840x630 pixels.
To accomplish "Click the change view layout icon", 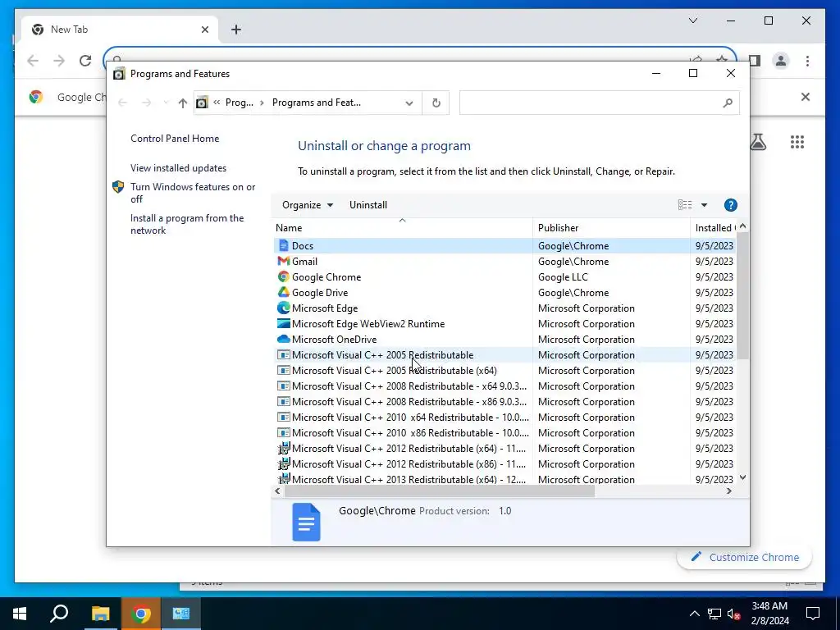I will tap(685, 205).
